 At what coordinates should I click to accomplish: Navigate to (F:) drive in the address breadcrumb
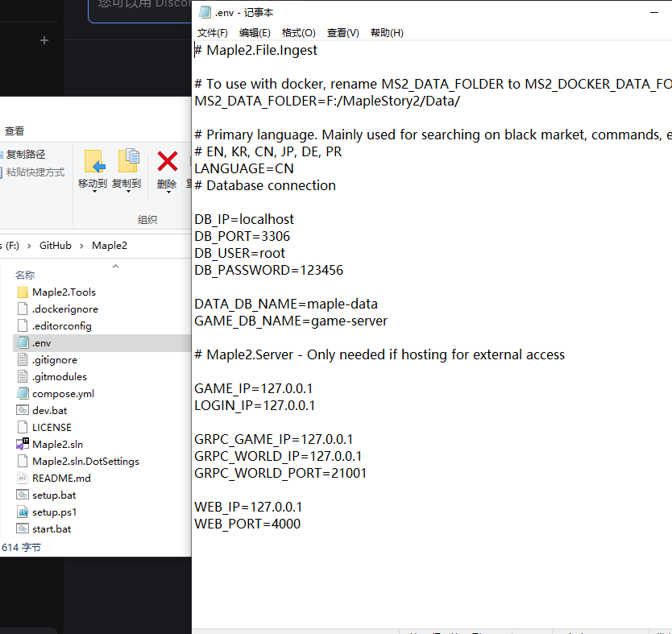[11, 246]
